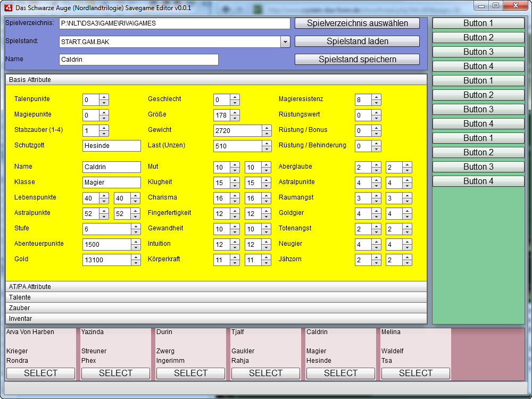This screenshot has height=399, width=532.
Task: Lower the Größe value by one
Action: coord(235,118)
